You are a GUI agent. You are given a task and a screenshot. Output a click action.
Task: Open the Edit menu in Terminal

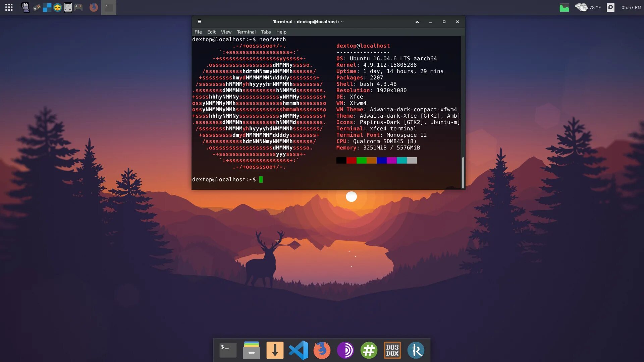tap(211, 32)
